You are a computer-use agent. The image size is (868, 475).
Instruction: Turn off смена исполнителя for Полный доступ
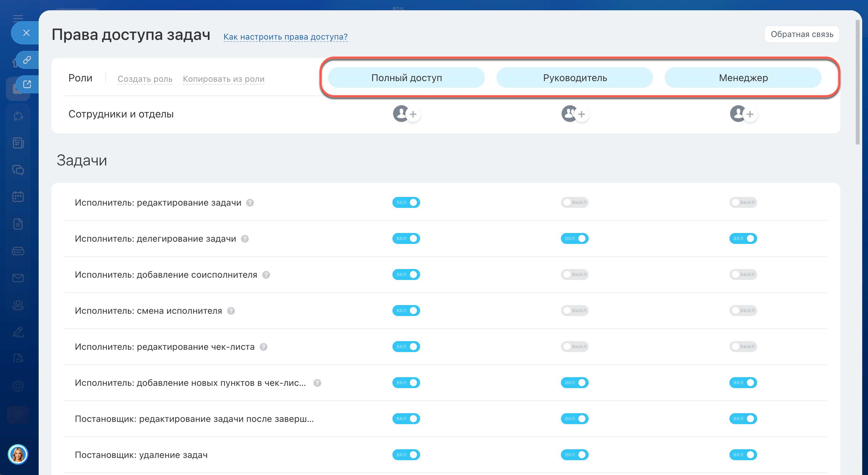click(x=406, y=310)
